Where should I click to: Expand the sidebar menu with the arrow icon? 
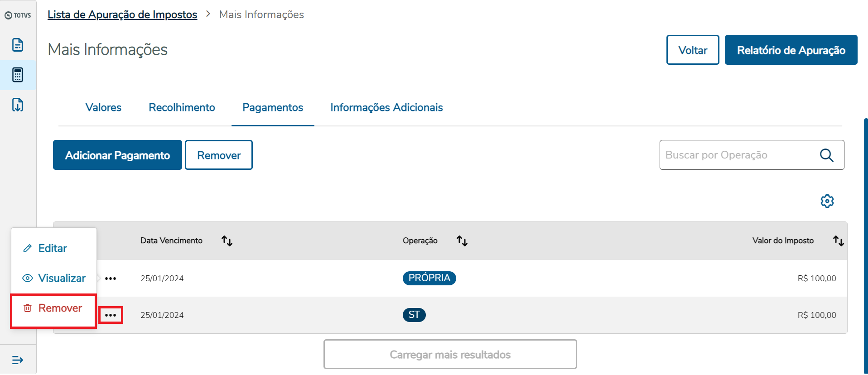pyautogui.click(x=18, y=360)
